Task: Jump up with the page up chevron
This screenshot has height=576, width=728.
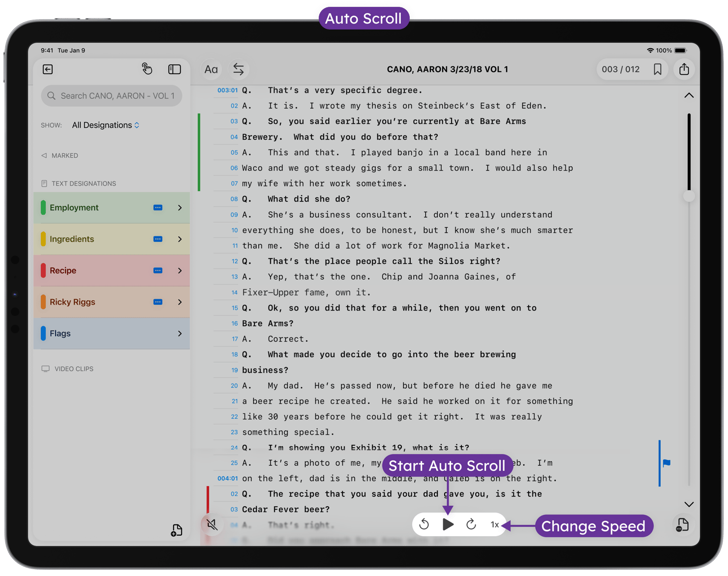Action: pyautogui.click(x=689, y=95)
